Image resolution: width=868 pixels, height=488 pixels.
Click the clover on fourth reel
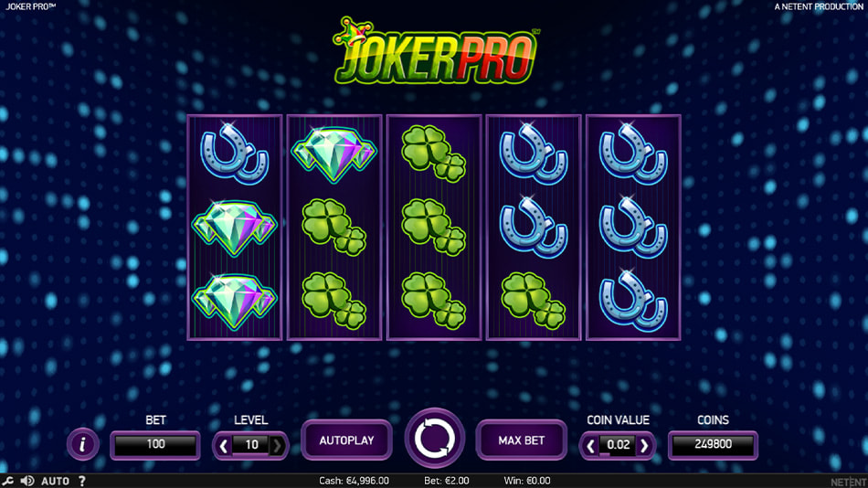(x=533, y=301)
